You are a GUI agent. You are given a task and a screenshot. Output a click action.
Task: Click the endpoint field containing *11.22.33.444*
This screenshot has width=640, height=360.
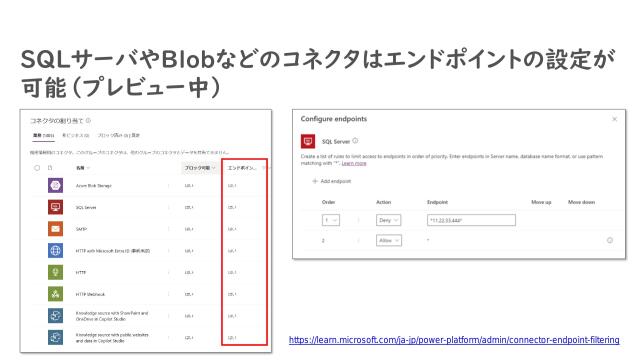click(x=471, y=220)
